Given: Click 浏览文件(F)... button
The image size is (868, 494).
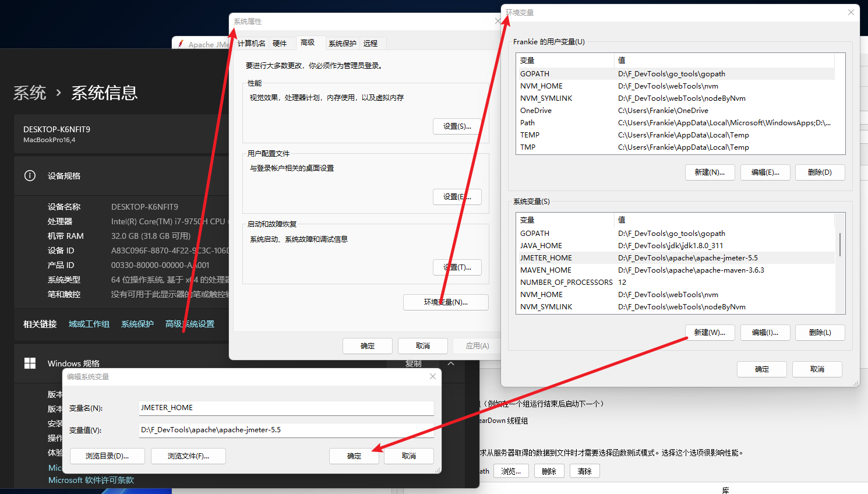Looking at the screenshot, I should click(x=188, y=456).
